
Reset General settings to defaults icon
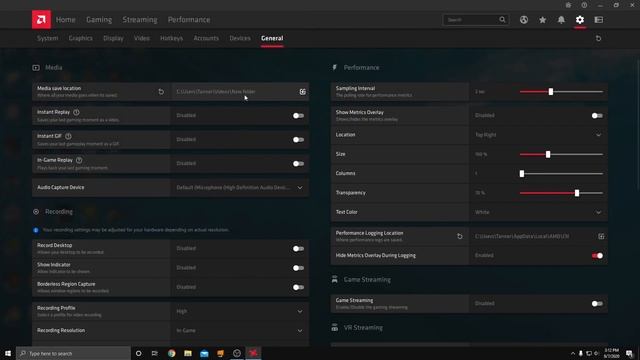[x=598, y=38]
